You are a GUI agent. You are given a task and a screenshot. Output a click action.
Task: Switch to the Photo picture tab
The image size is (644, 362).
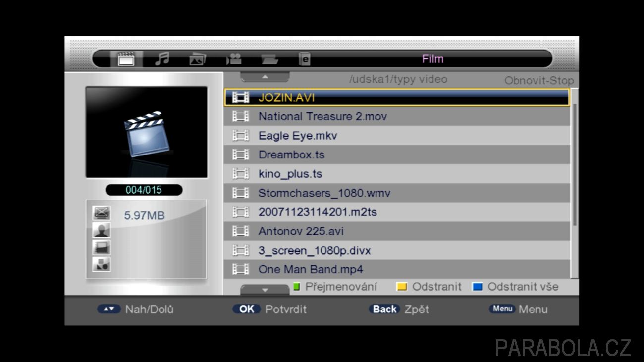198,59
